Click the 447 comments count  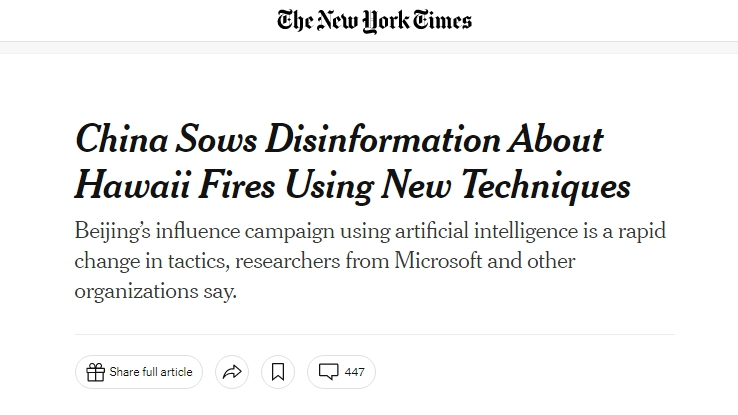354,373
